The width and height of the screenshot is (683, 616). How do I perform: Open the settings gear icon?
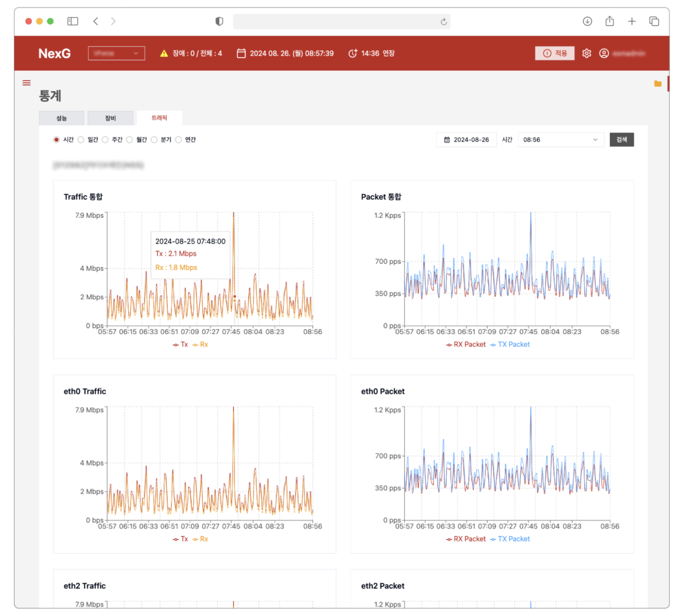point(587,53)
